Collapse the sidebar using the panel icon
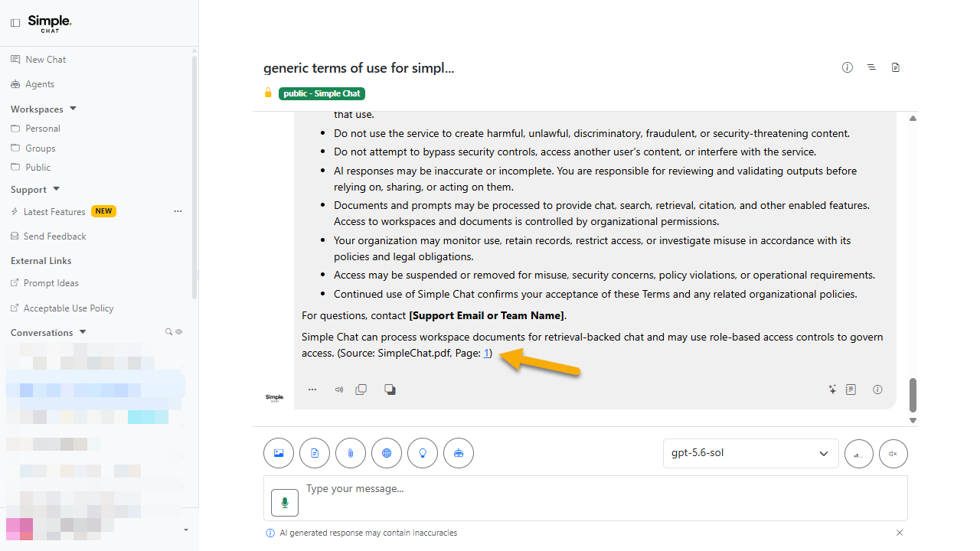Viewport: 980px width, 551px height. [x=15, y=23]
